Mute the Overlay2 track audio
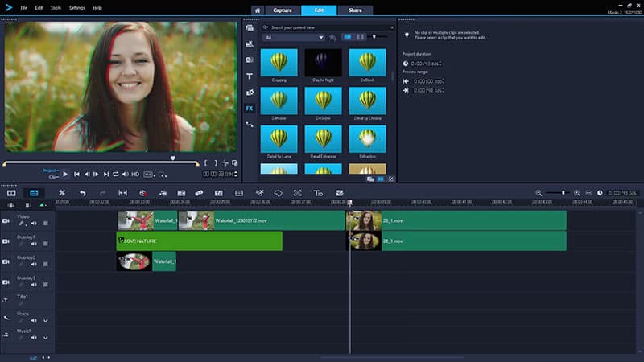Screen dimensions: 644x362 pos(34,265)
